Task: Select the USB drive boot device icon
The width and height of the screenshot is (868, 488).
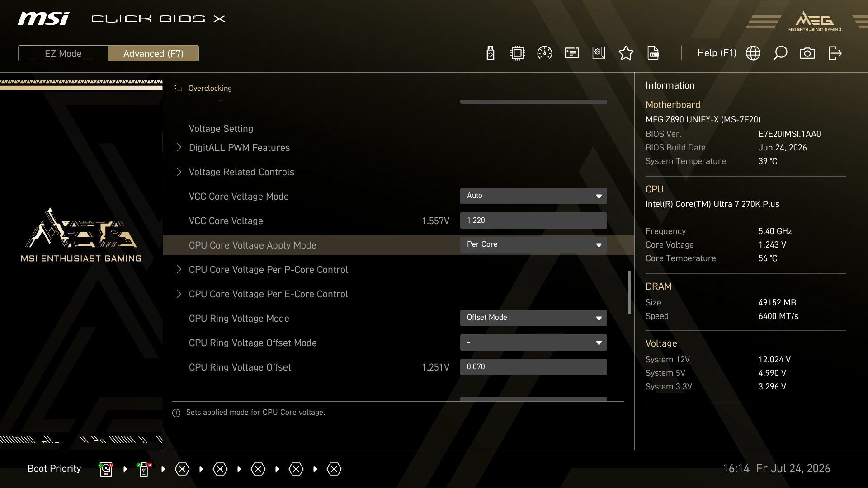Action: pos(144,469)
